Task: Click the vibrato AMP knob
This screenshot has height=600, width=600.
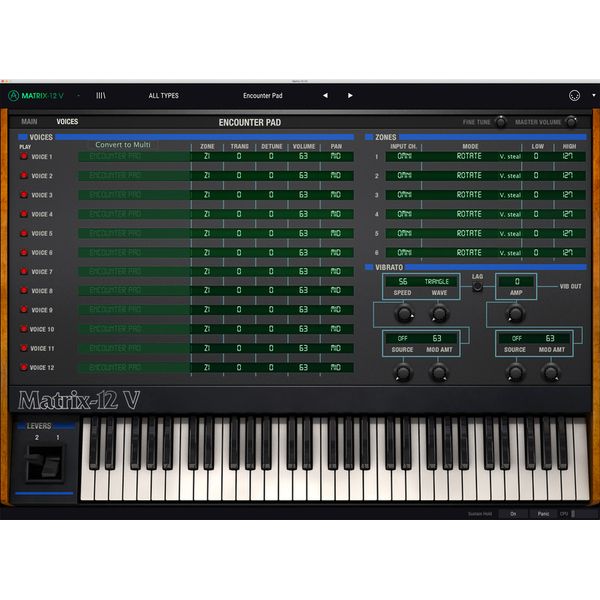Action: 515,314
